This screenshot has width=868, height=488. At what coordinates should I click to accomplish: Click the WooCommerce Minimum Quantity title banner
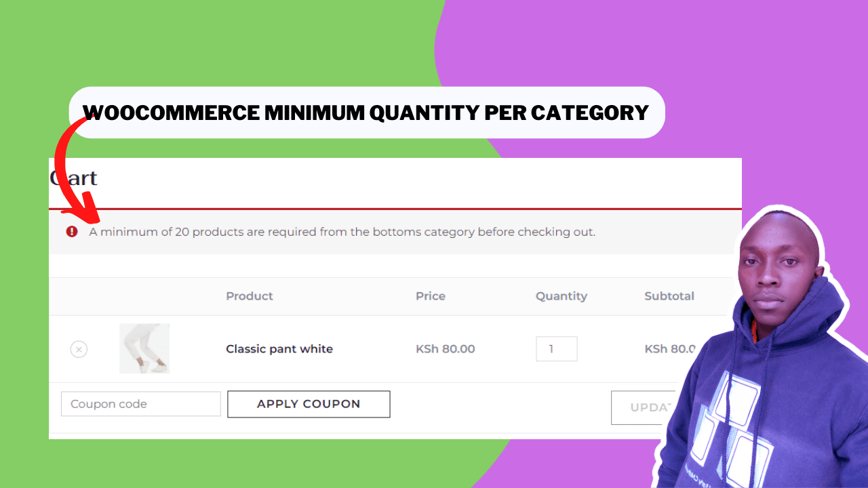click(367, 113)
